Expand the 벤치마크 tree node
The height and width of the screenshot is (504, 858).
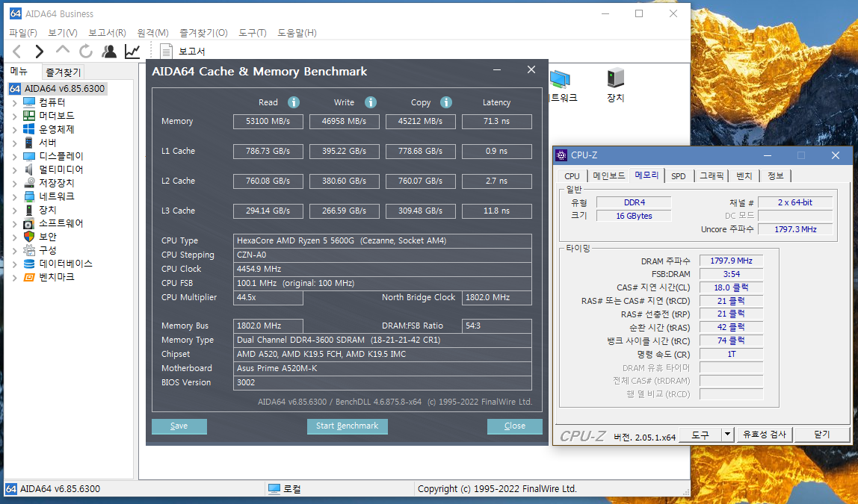coord(14,278)
